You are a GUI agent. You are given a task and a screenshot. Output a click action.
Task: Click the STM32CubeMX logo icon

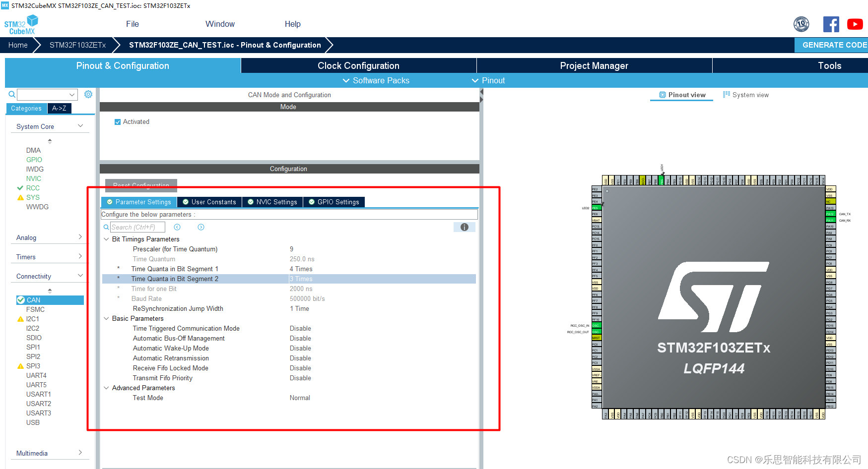(x=21, y=25)
